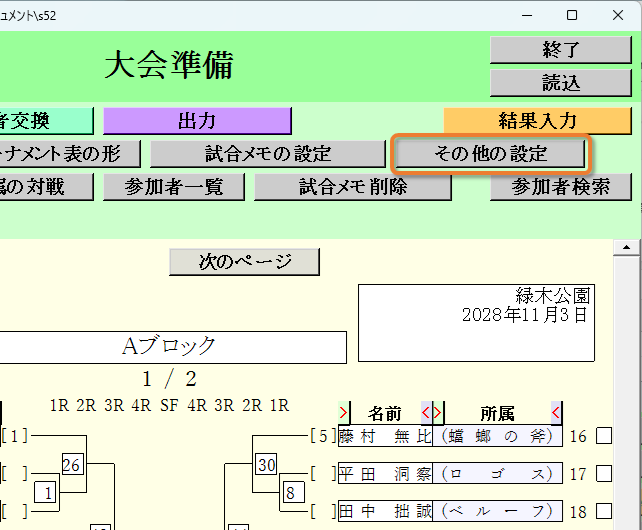Screen dimensions: 642x530
Task: Minimize the window
Action: tap(527, 15)
